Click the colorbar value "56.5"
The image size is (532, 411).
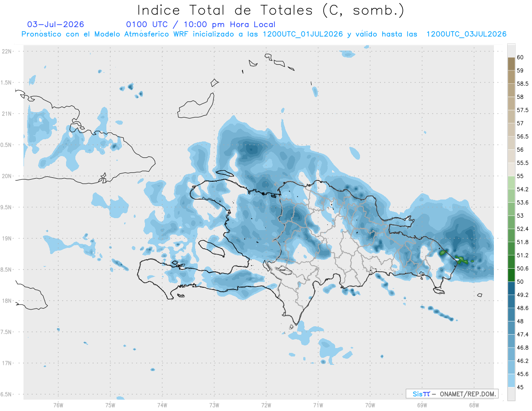[x=523, y=137]
